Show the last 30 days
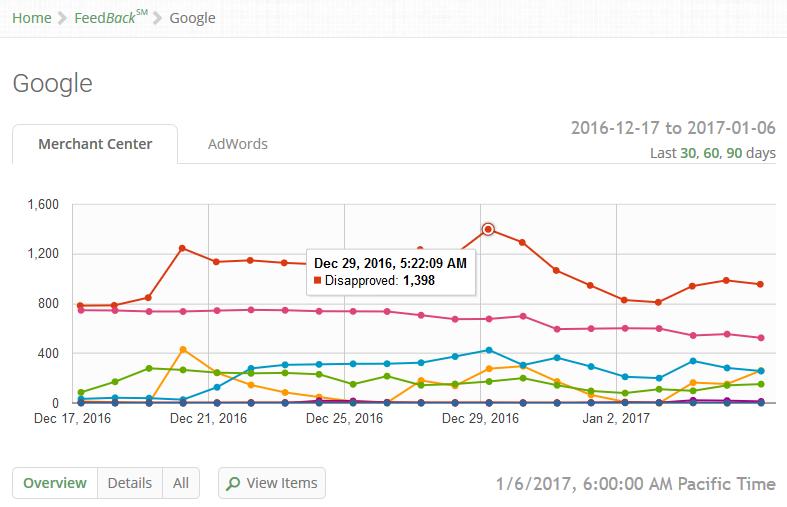The width and height of the screenshot is (787, 507). 688,153
